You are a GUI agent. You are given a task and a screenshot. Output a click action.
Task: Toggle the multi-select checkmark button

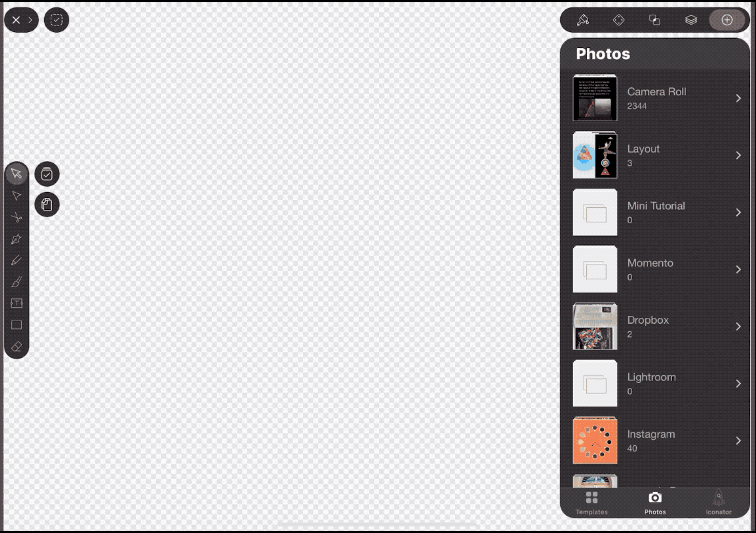[47, 174]
